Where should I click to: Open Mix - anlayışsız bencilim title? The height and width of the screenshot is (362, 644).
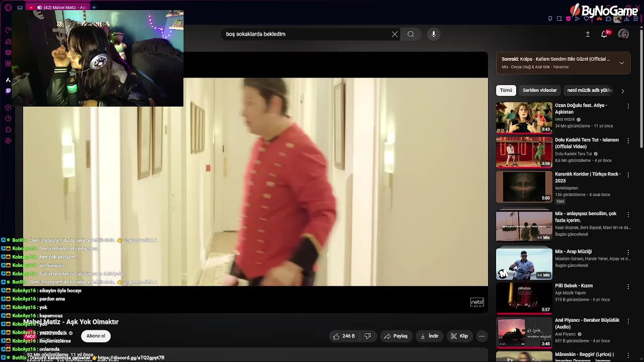pos(586,217)
